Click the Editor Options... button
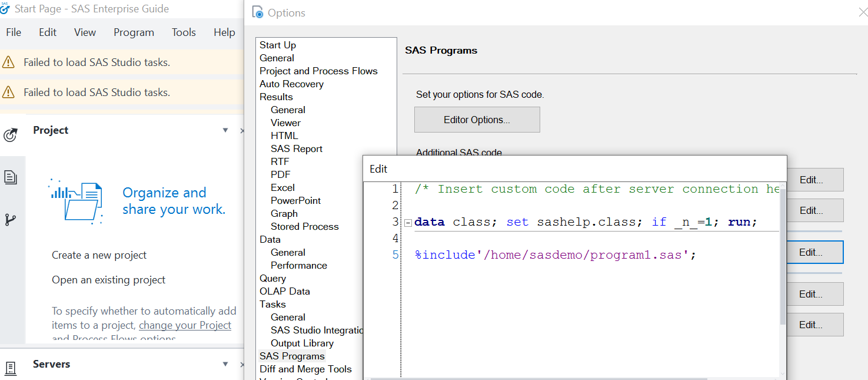The height and width of the screenshot is (380, 868). click(477, 120)
